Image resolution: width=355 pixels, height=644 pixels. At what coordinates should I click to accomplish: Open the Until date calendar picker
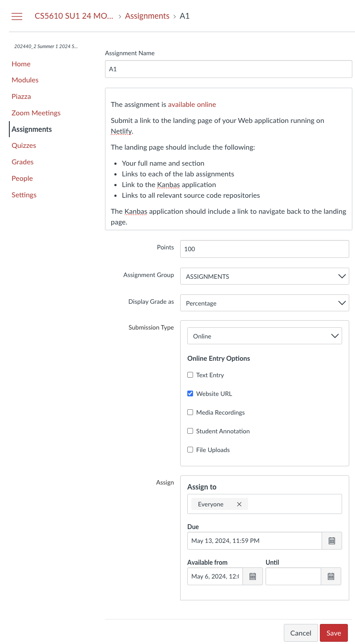coord(331,576)
